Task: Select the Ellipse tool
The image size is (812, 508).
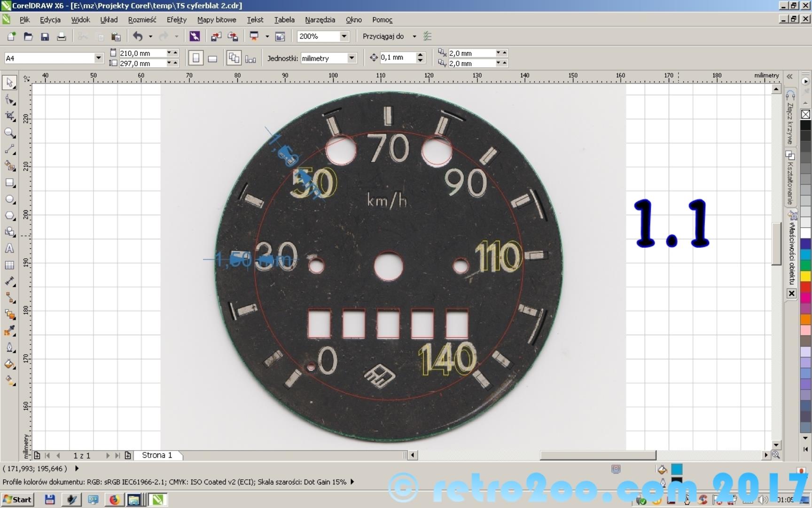Action: (x=9, y=199)
